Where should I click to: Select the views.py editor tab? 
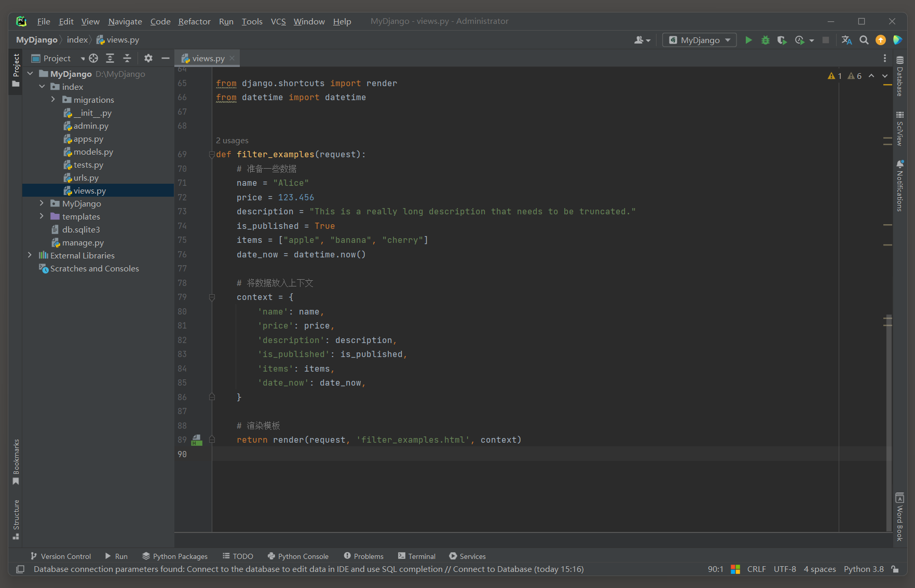(x=208, y=59)
